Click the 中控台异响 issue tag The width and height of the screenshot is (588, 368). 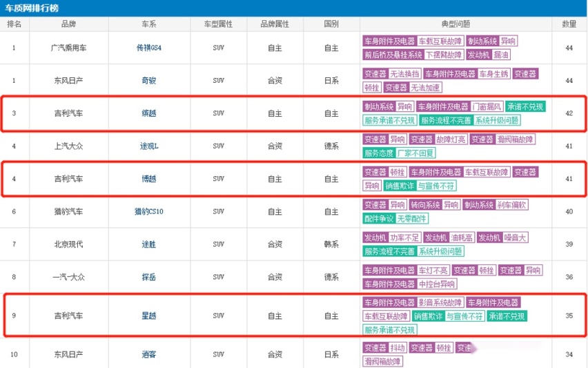pos(437,284)
